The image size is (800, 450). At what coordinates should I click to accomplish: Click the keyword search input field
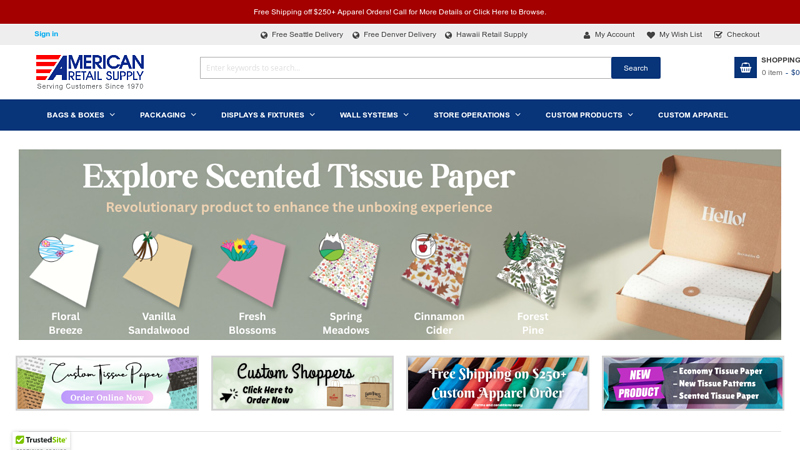tap(406, 68)
